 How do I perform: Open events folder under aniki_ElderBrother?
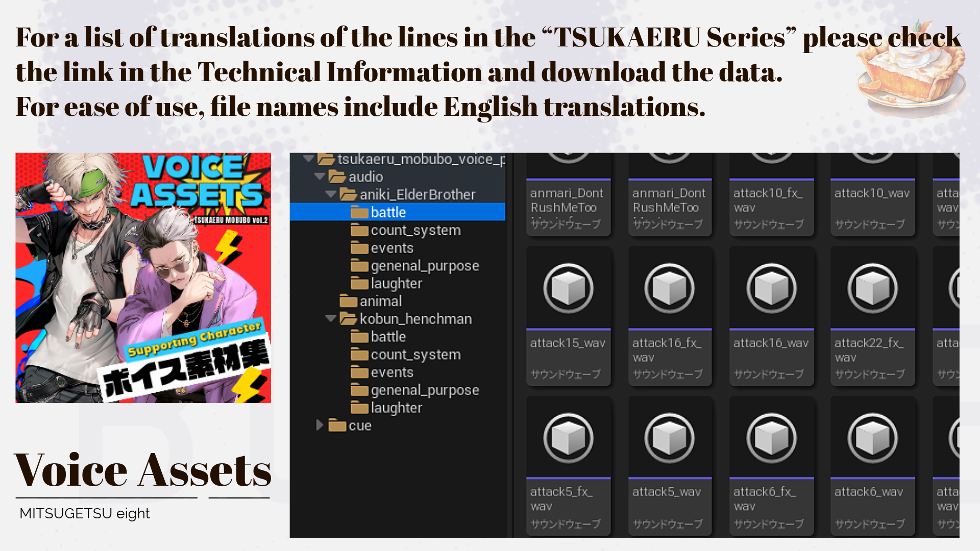coord(382,248)
